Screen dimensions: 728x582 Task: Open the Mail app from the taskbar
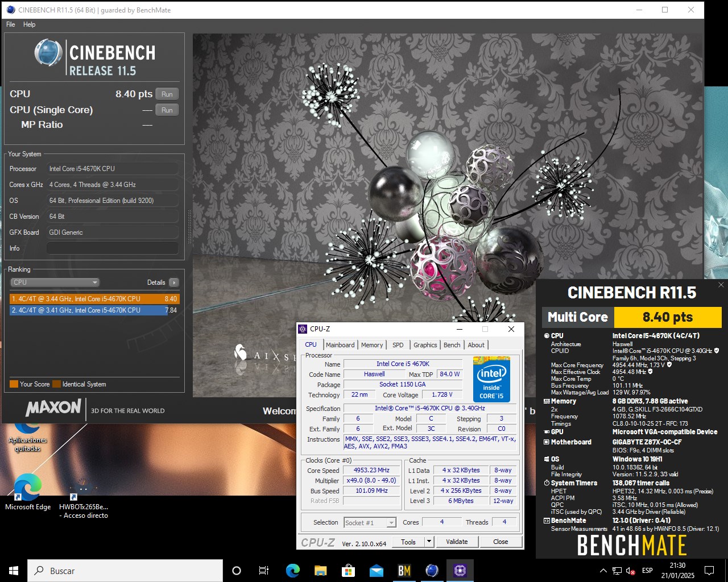pyautogui.click(x=377, y=571)
